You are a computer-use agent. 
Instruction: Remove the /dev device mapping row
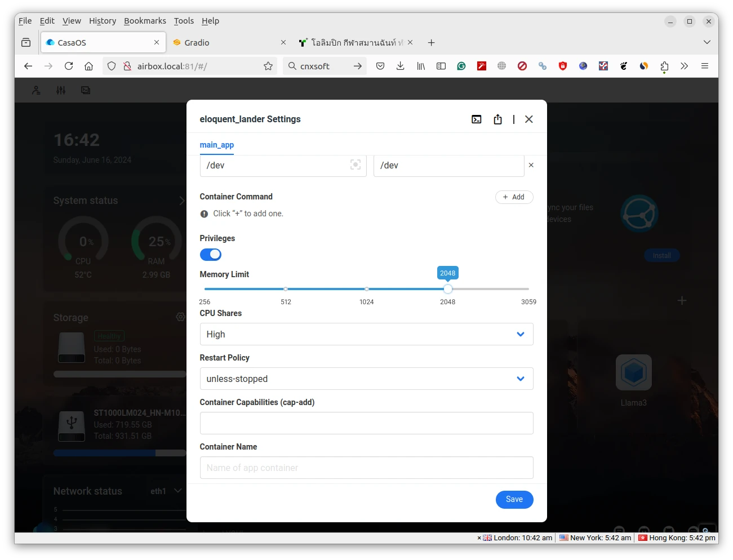(x=531, y=165)
